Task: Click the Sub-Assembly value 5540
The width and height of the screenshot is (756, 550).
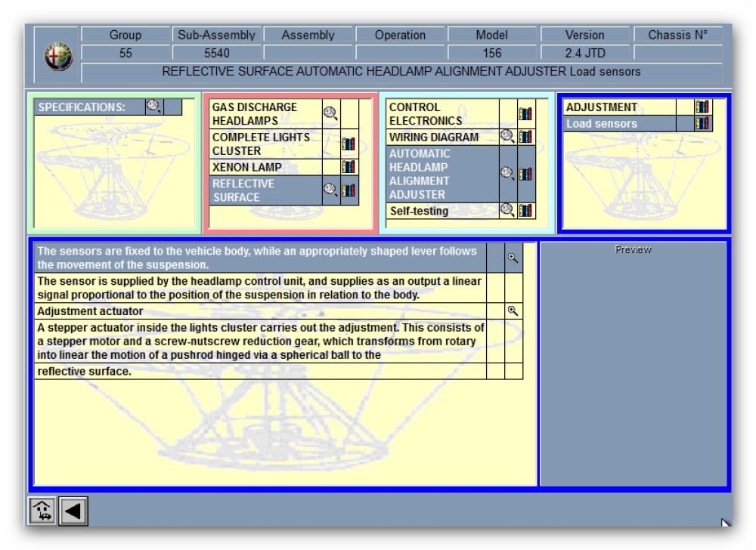Action: click(216, 53)
